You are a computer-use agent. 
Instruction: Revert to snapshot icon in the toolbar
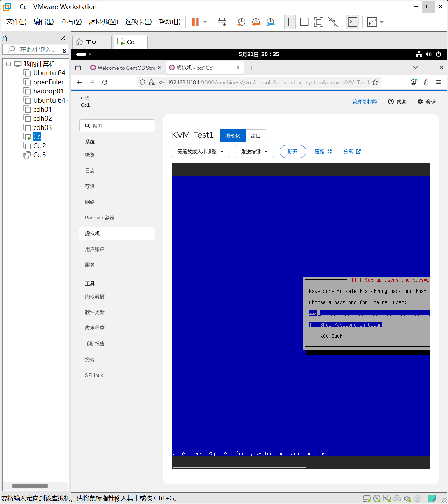tap(256, 22)
